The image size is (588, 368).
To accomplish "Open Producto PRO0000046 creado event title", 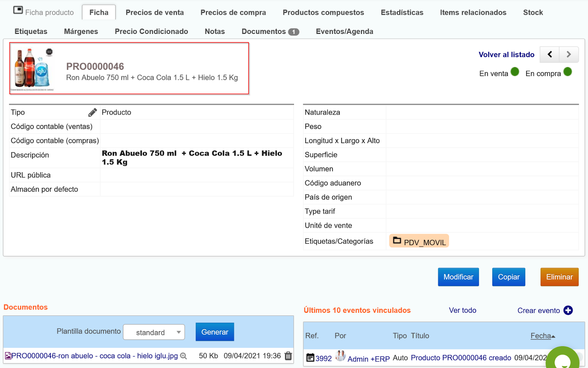I will pyautogui.click(x=461, y=358).
